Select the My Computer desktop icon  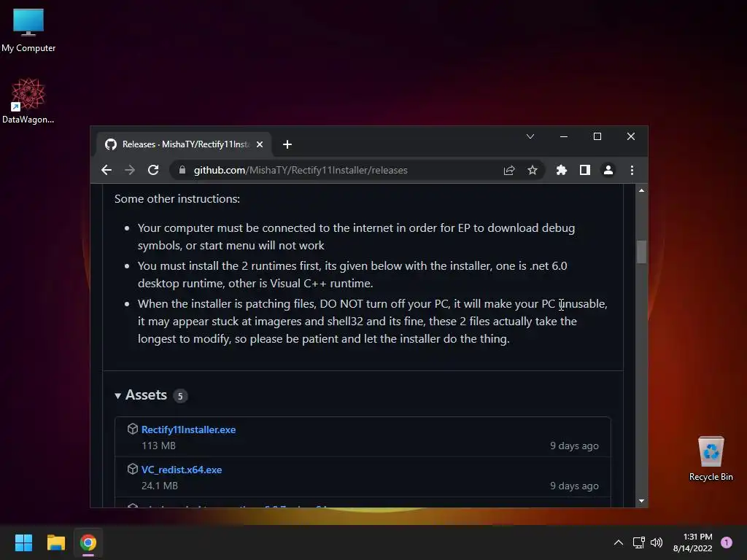coord(28,31)
